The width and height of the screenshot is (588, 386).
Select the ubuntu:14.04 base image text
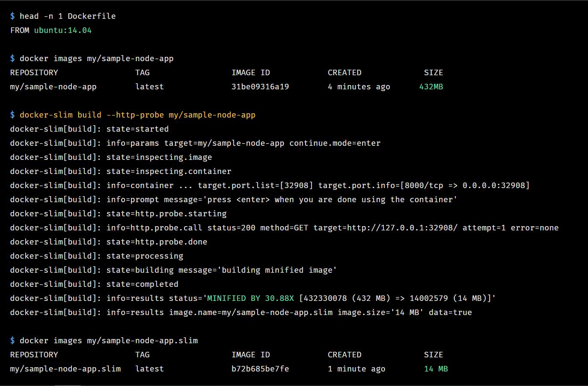pos(62,30)
